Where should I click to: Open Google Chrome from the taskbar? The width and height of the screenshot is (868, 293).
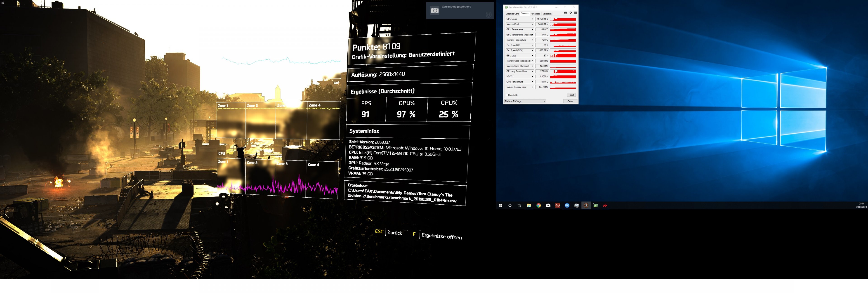pyautogui.click(x=538, y=205)
